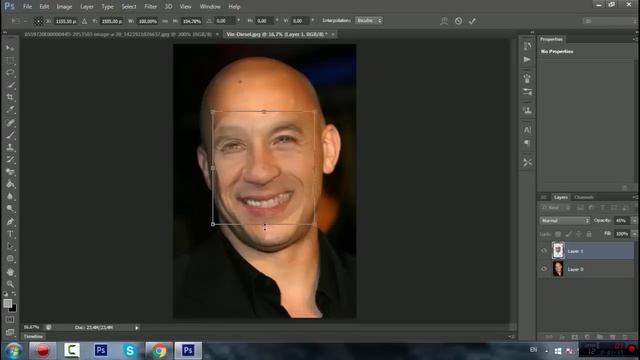This screenshot has width=640, height=360.
Task: Open the Image menu
Action: coord(64,7)
